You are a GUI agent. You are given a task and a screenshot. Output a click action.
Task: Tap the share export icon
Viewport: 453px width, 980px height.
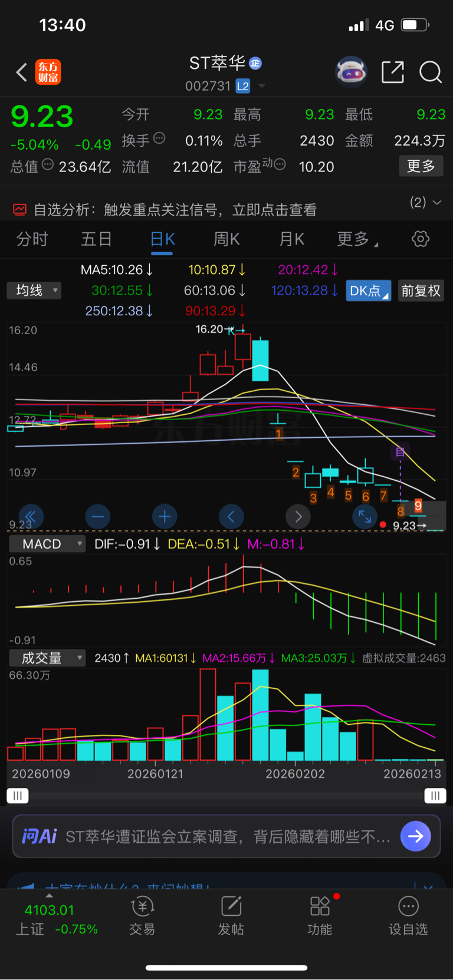click(x=393, y=72)
